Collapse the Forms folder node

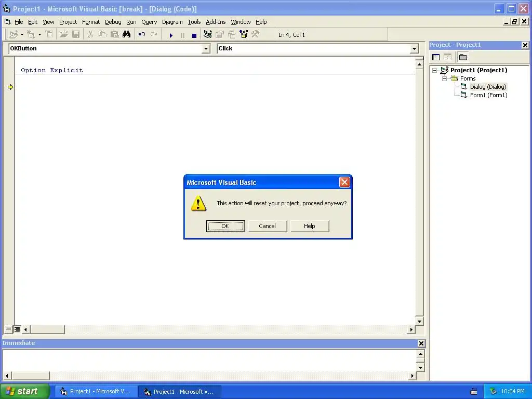[445, 79]
